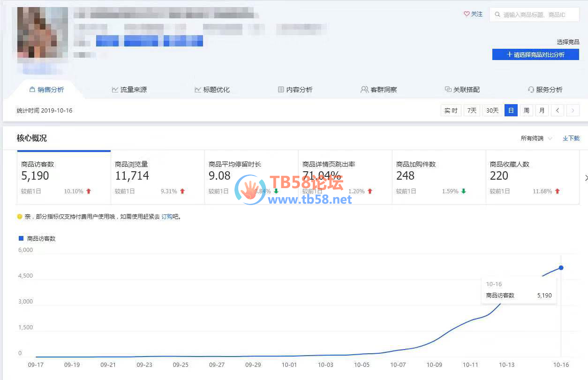Select the 实时 real-time range
The height and width of the screenshot is (380, 588).
click(x=451, y=111)
